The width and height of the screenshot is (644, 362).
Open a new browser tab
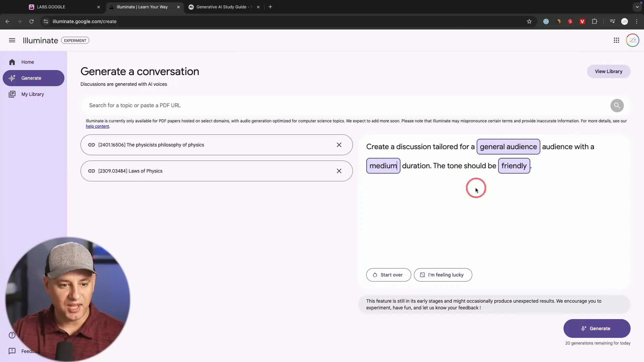pos(270,7)
